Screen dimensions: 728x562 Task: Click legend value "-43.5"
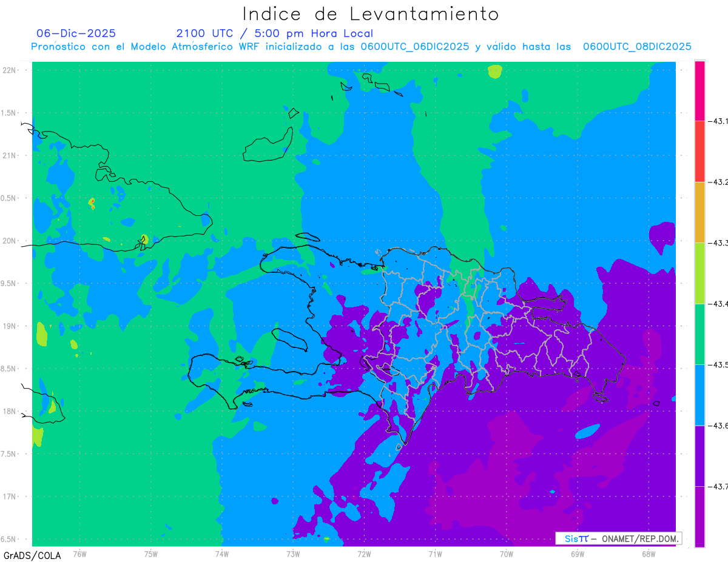pyautogui.click(x=718, y=365)
